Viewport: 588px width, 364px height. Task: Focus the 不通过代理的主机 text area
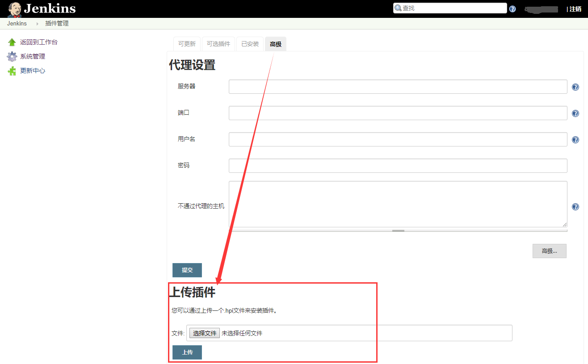(398, 204)
